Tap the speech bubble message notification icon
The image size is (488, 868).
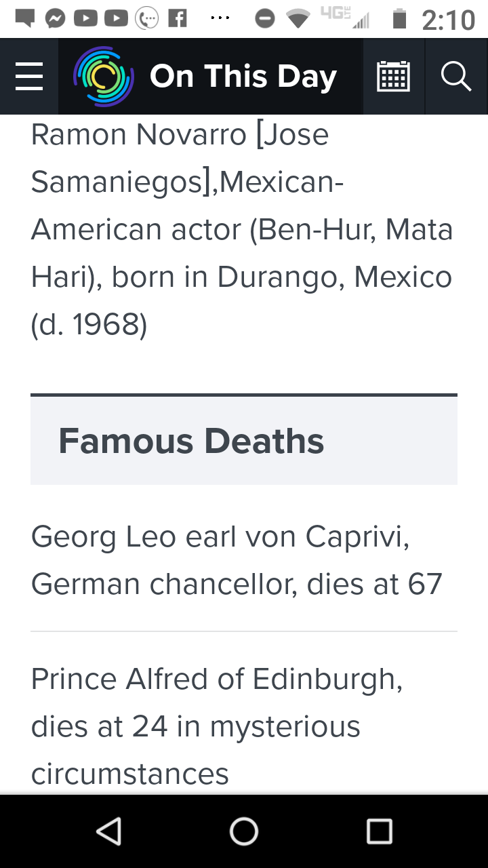click(25, 19)
